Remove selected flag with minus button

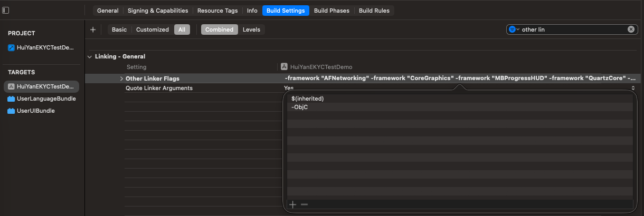coord(304,204)
